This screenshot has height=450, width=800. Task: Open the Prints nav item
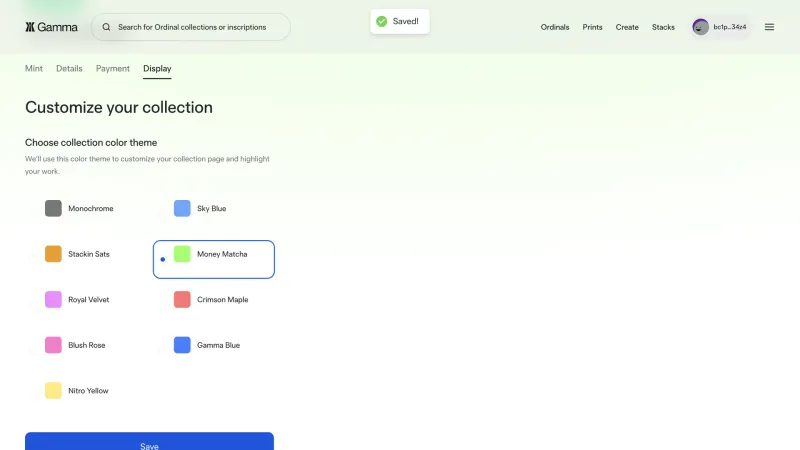pyautogui.click(x=592, y=27)
